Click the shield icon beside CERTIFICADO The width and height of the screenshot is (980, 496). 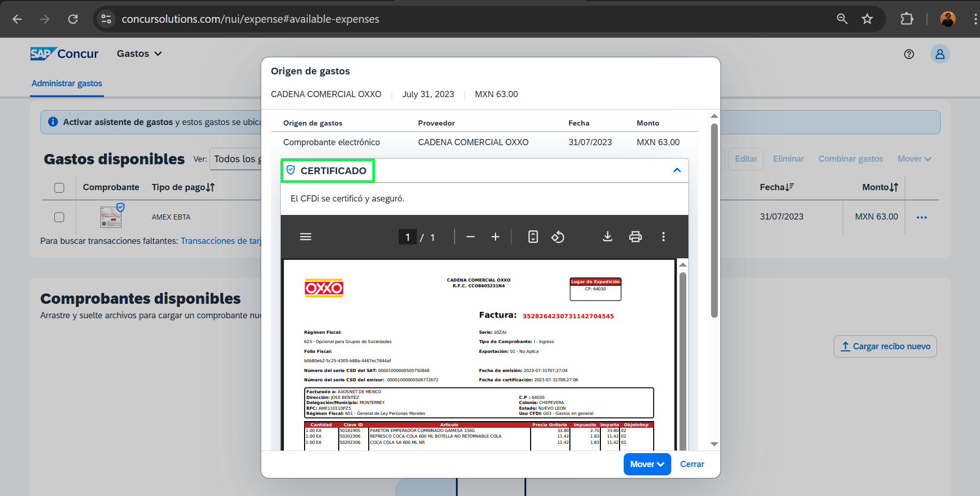[x=291, y=170]
